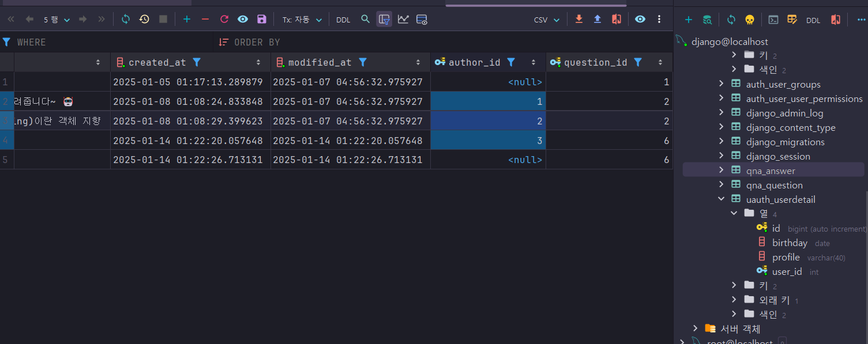Expand the qna_question table node

click(721, 185)
